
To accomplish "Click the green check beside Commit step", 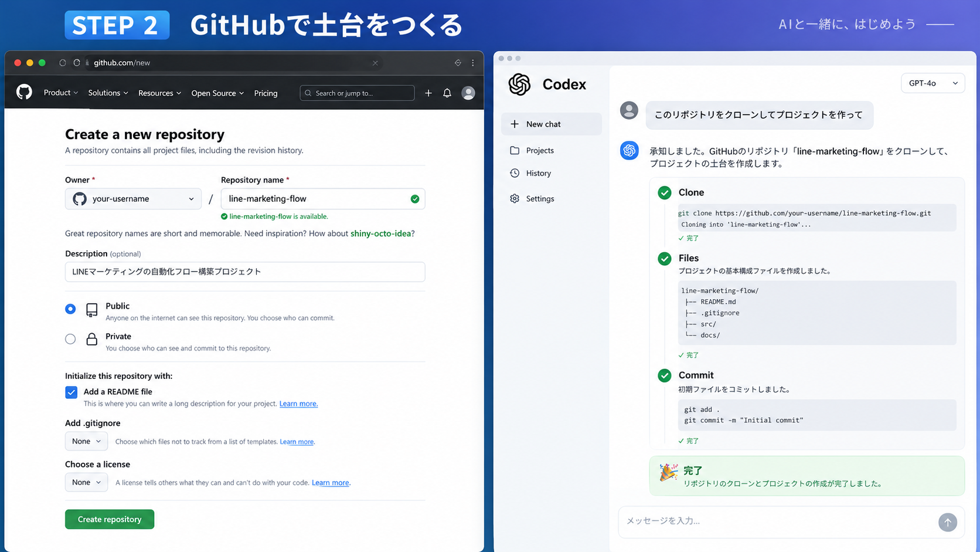I will click(664, 375).
